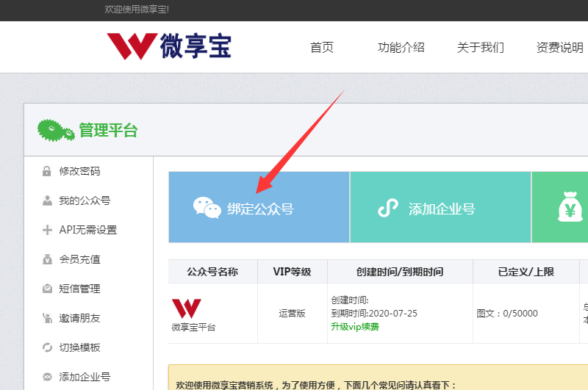The image size is (588, 390).
Task: Click the link icon on 添加企业号 tile
Action: [x=388, y=208]
